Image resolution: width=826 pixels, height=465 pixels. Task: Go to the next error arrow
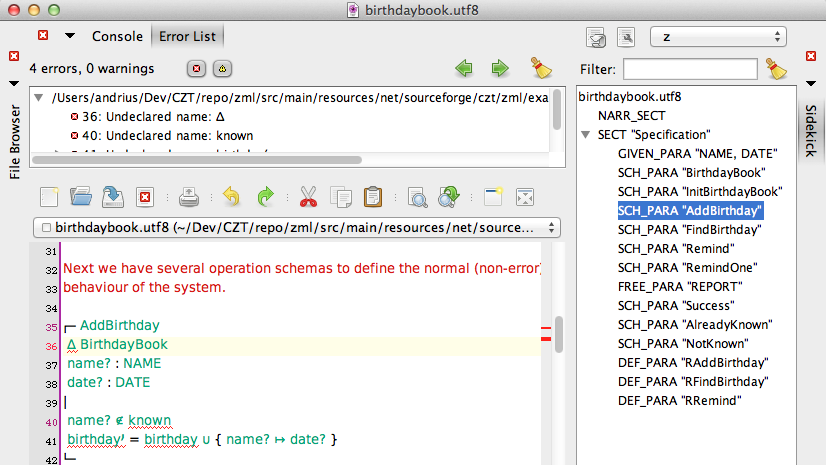click(499, 69)
